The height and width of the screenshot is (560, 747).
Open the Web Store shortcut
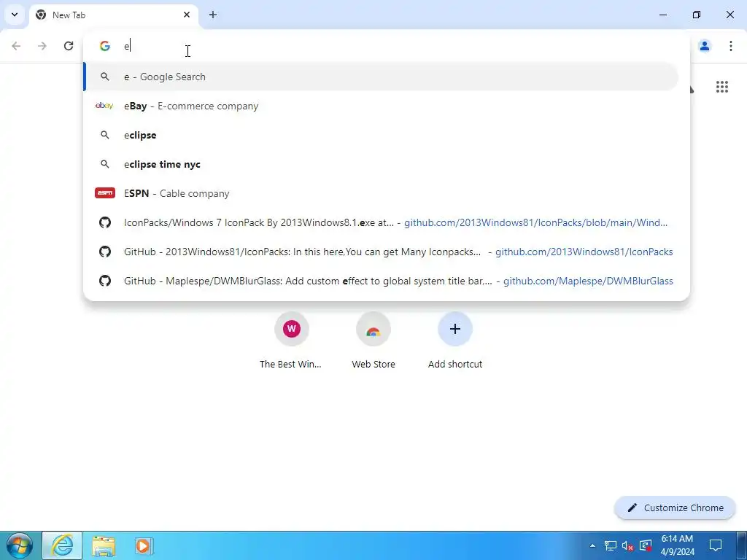click(x=373, y=341)
